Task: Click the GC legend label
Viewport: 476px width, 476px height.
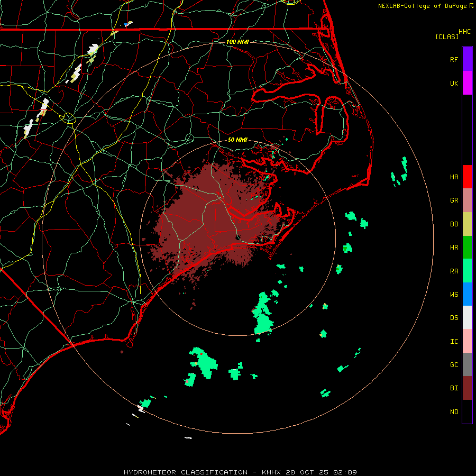Action: click(x=454, y=365)
